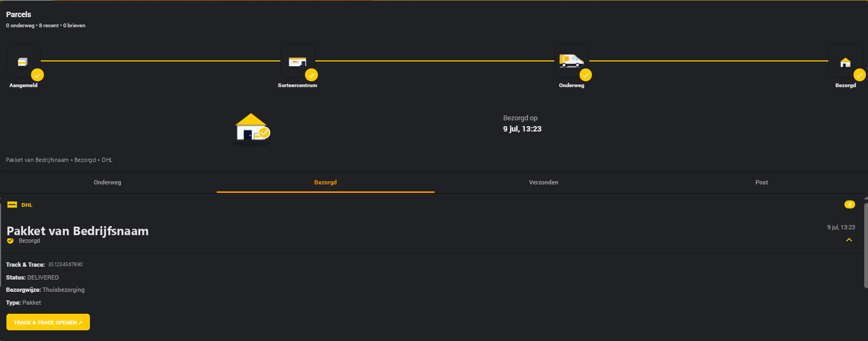Click the track number 3S1234567890
The height and width of the screenshot is (341, 868).
(65, 265)
